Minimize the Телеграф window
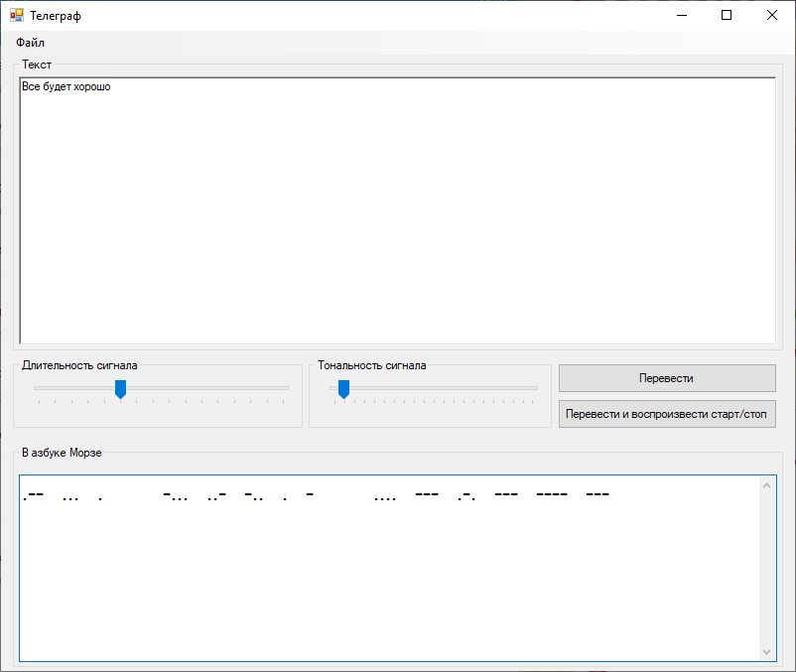The image size is (796, 672). (x=682, y=15)
